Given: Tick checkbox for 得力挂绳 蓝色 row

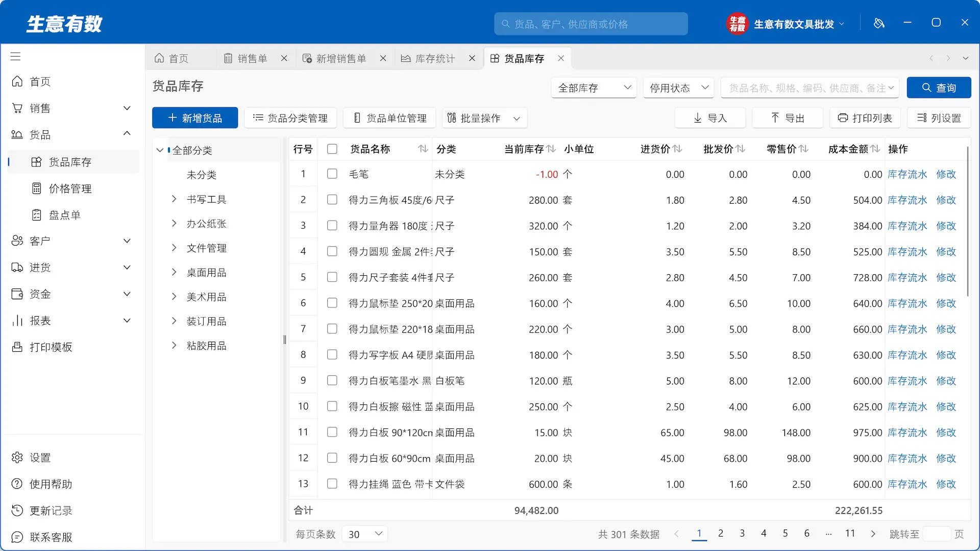Looking at the screenshot, I should 332,484.
